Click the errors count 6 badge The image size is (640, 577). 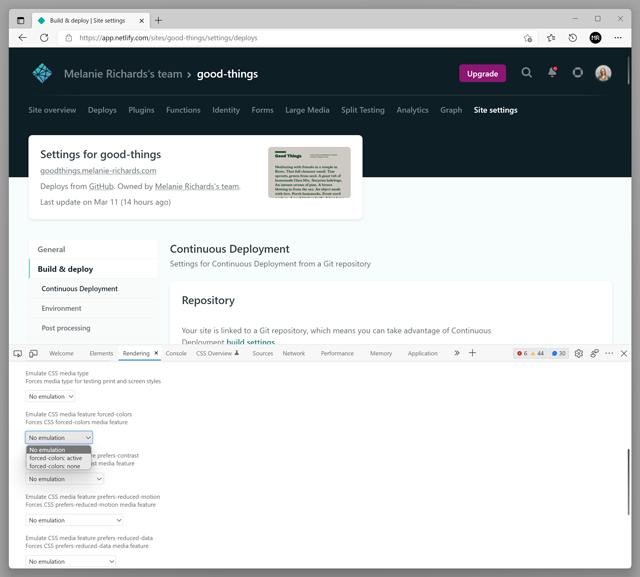coord(522,353)
